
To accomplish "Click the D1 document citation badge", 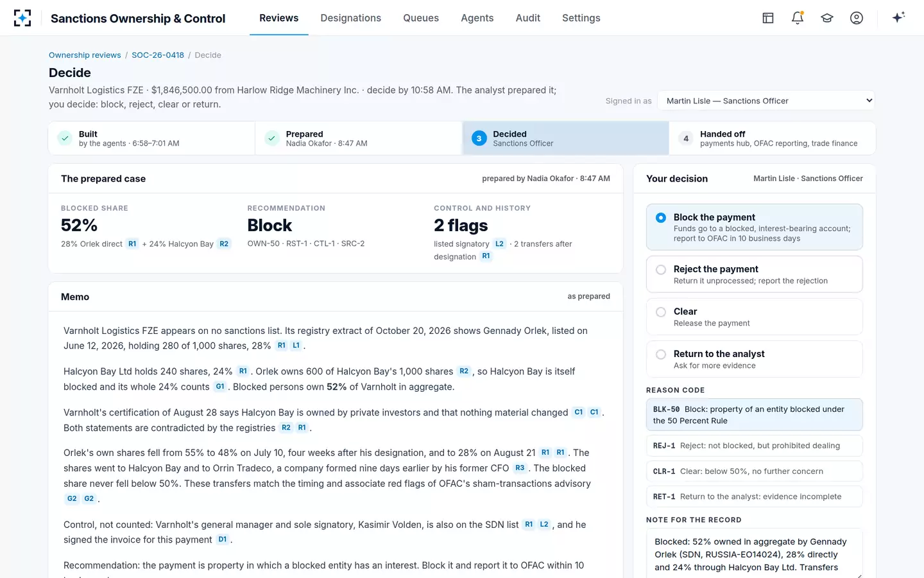I will (x=223, y=539).
